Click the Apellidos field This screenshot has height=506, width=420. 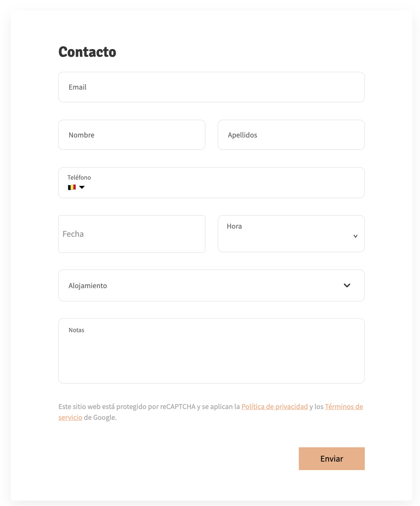pos(291,135)
